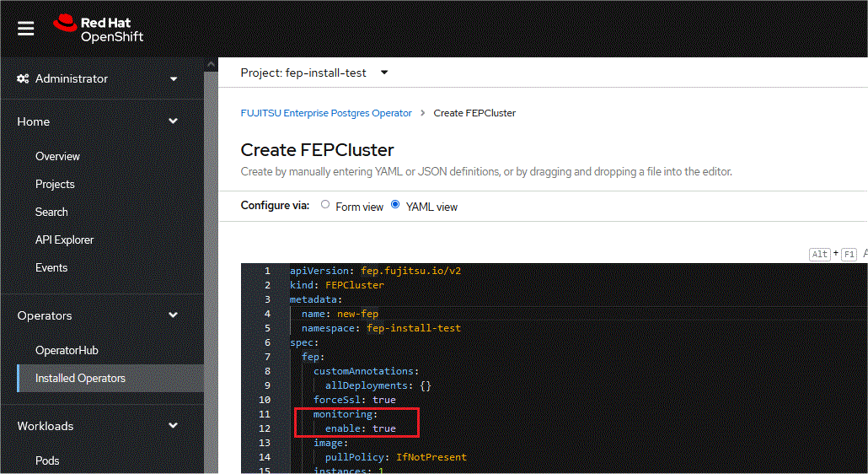Screen dimensions: 868x474
Task: Go to Overview in the sidebar
Action: [57, 156]
